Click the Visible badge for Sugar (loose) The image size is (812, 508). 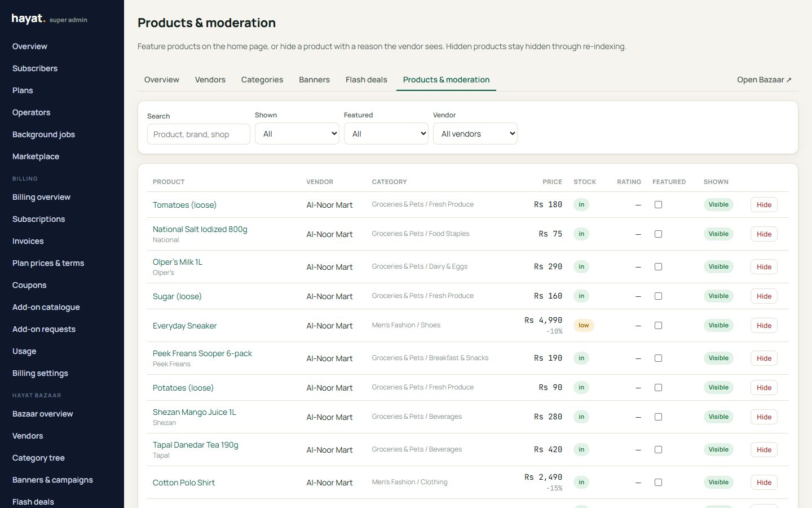click(x=718, y=296)
